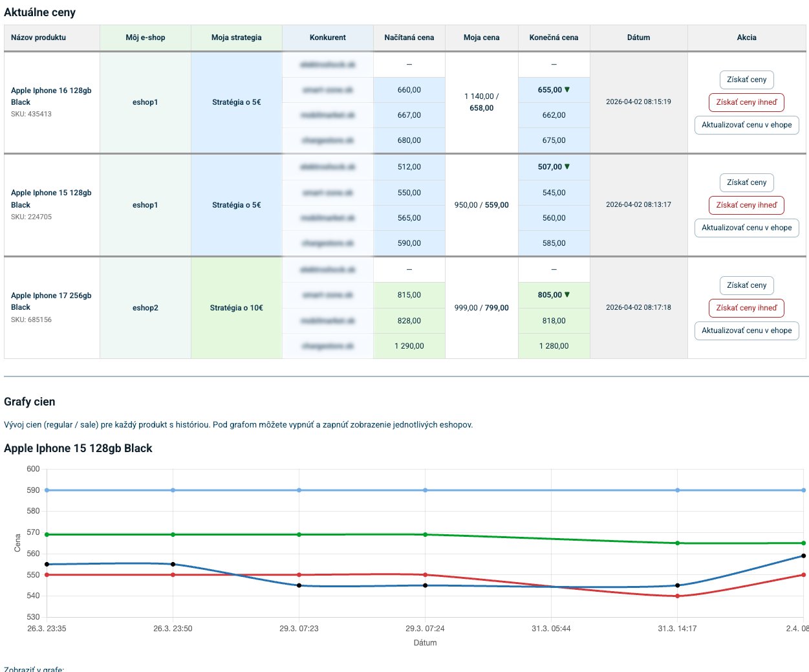Update e-shop price for Iphone 16 128gb
Image resolution: width=809 pixels, height=672 pixels.
tap(746, 125)
